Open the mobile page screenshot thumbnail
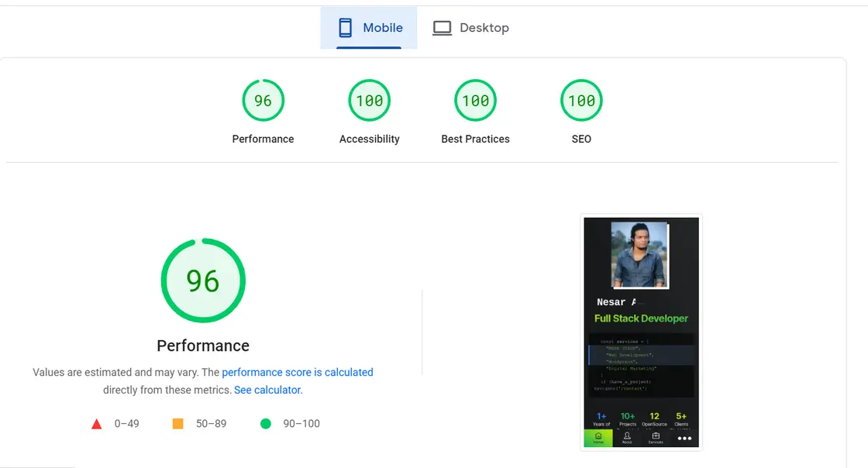The height and width of the screenshot is (468, 868). point(641,332)
